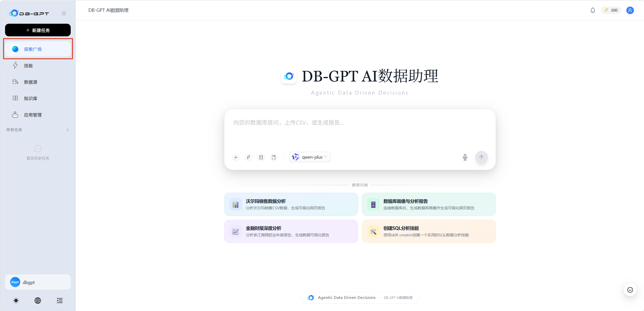
Task: Click the knowledge book icon in input bar
Action: pos(274,157)
